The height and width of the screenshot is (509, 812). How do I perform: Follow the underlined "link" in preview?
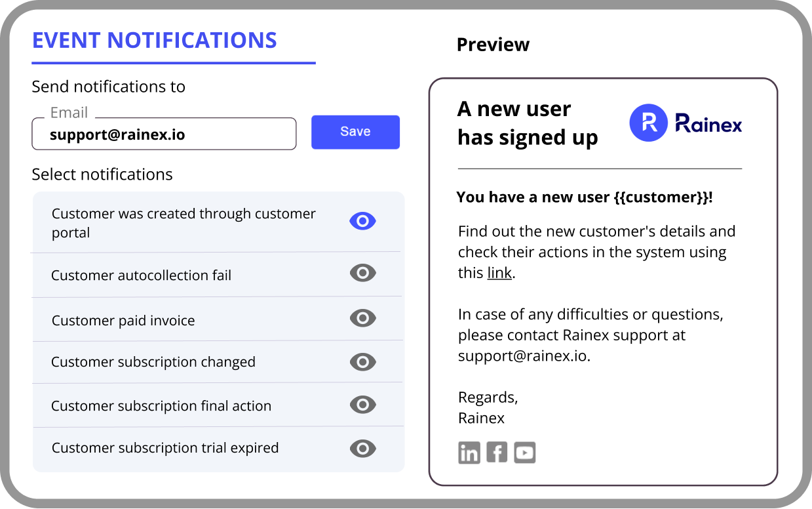coord(499,273)
